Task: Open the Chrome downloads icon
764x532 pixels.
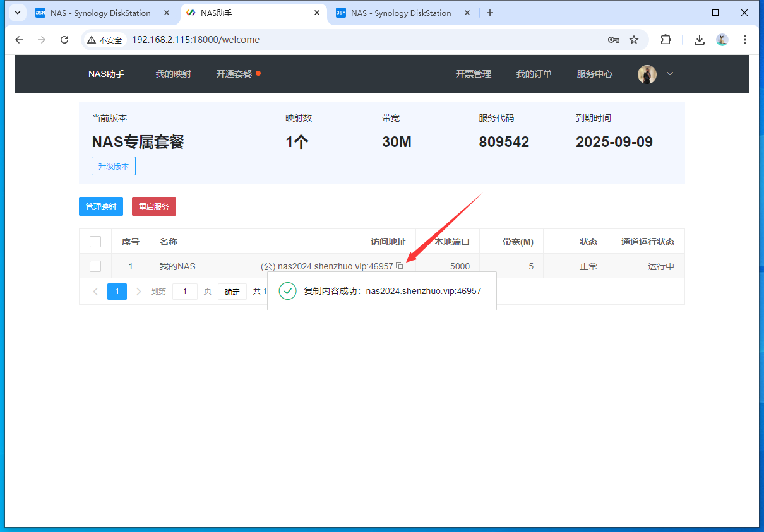Action: (700, 40)
